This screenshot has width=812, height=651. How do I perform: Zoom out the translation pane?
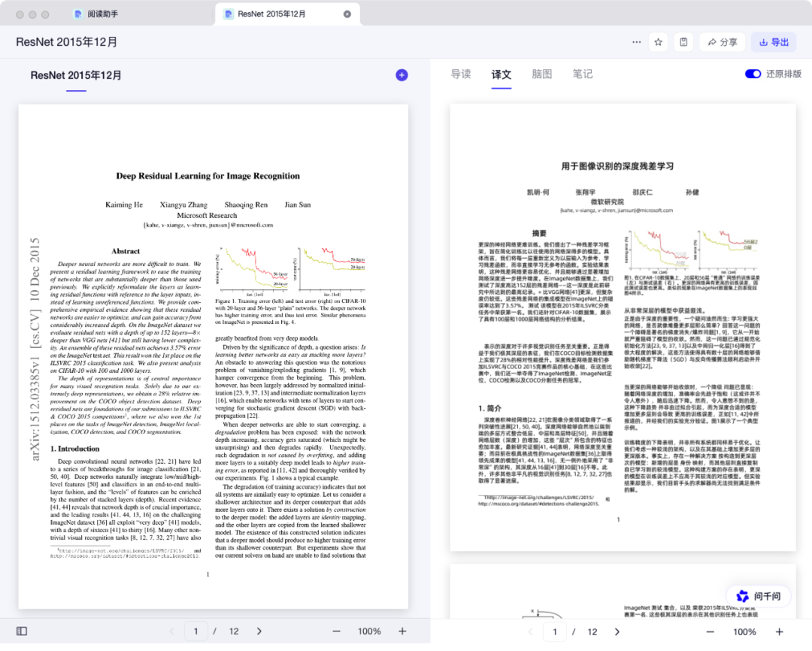(710, 632)
